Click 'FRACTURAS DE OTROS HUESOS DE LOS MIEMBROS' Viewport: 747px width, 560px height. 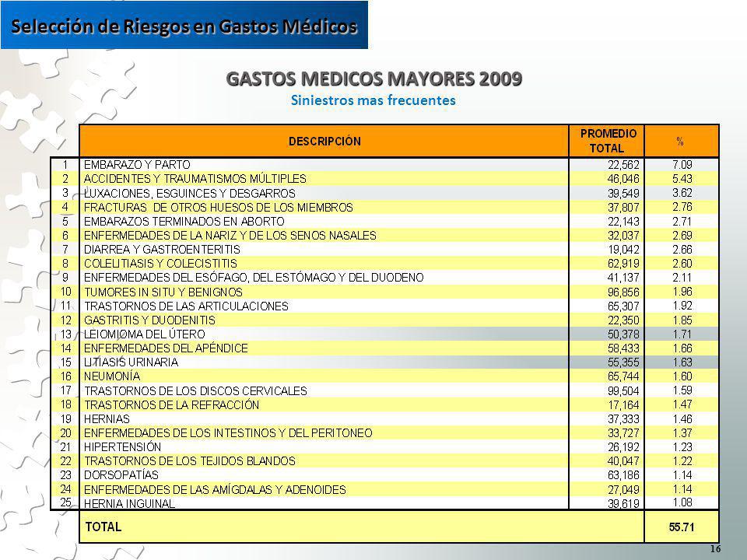[x=218, y=208]
